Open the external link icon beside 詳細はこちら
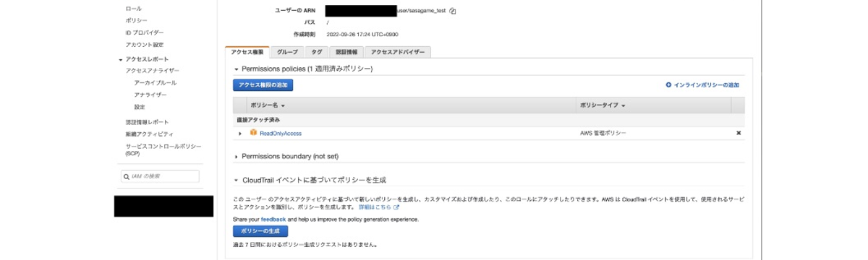The width and height of the screenshot is (868, 260). coord(396,207)
